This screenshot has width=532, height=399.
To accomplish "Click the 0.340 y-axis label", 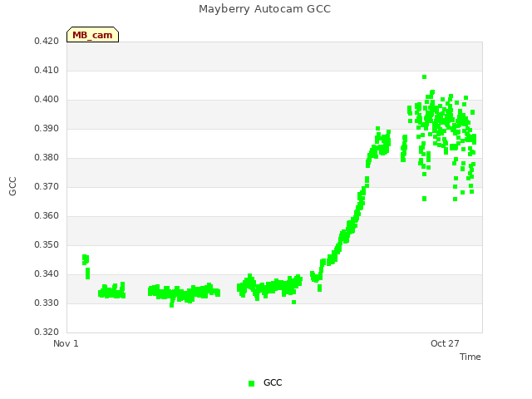I will (x=47, y=273).
